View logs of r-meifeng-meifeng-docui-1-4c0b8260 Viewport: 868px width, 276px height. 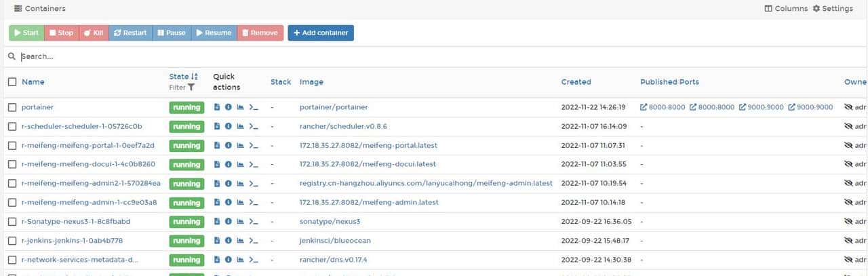click(x=217, y=164)
